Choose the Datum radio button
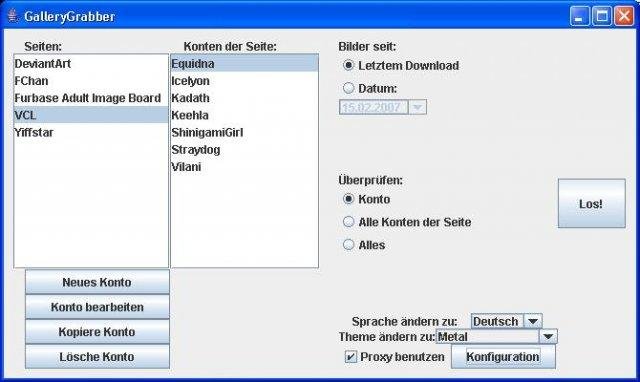Viewport: 640px width, 382px height. point(348,88)
